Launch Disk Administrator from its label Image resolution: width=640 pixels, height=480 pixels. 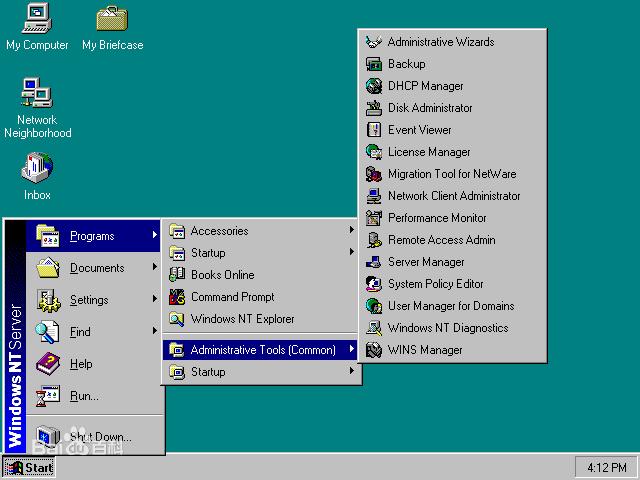(430, 108)
